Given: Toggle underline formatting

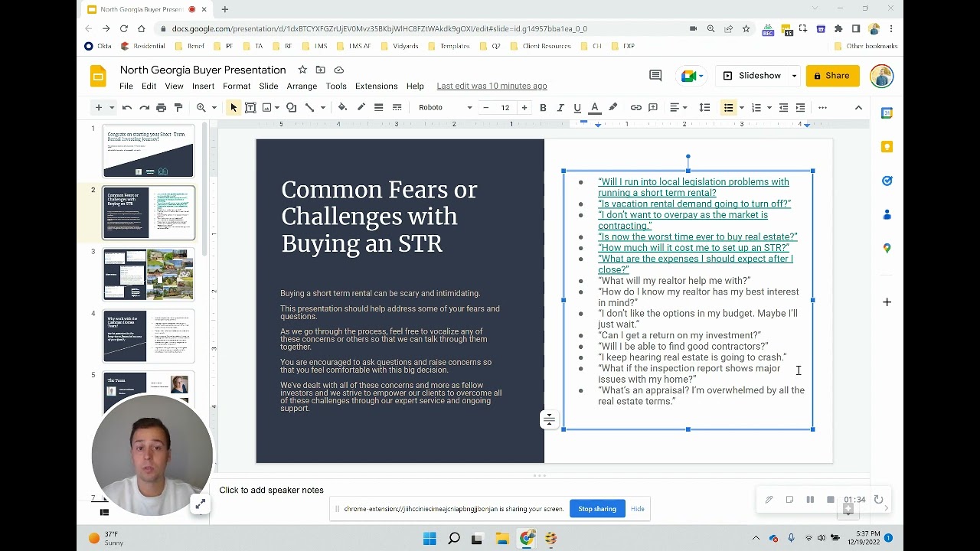Looking at the screenshot, I should 577,108.
